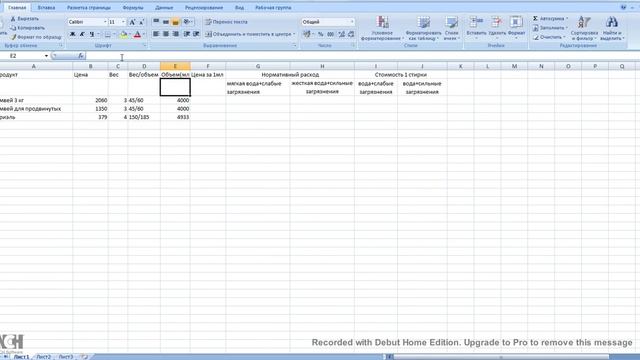Click the AutoSum (Автосумма) sigma icon
The height and width of the screenshot is (360, 640).
(535, 19)
